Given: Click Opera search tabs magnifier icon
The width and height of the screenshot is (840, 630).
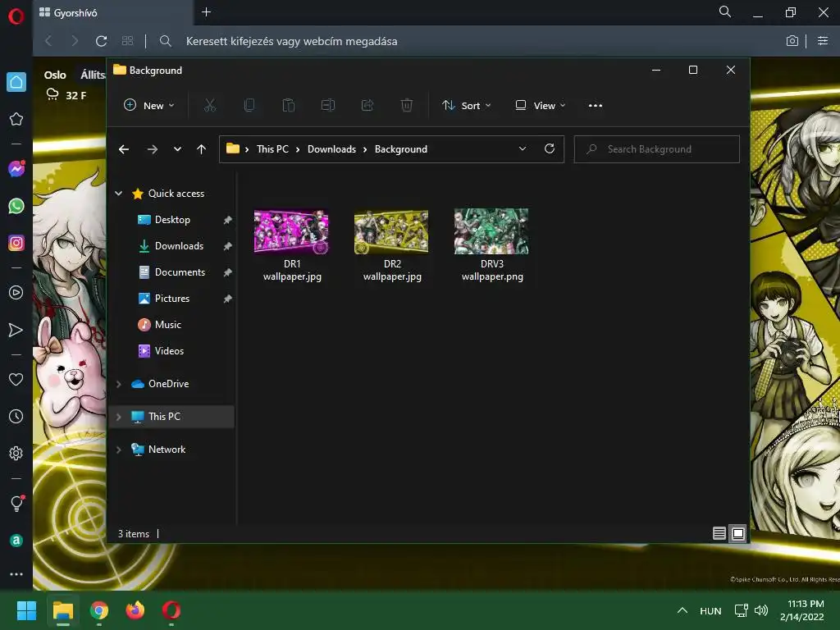Looking at the screenshot, I should click(x=725, y=11).
